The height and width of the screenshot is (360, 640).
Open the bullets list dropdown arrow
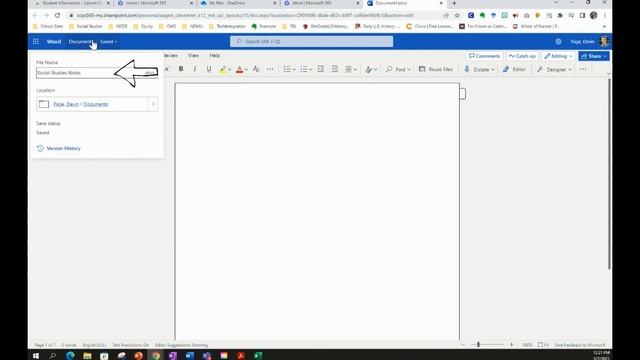coord(294,70)
